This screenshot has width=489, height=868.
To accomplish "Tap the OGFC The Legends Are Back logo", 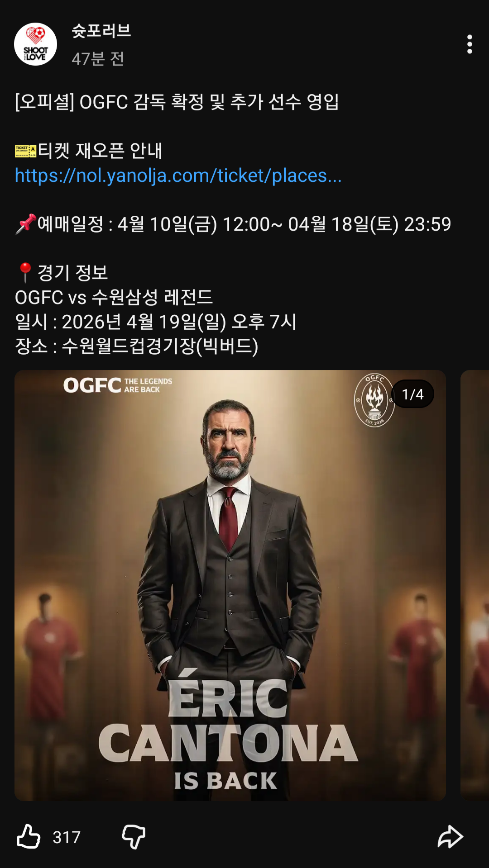I will coord(118,385).
